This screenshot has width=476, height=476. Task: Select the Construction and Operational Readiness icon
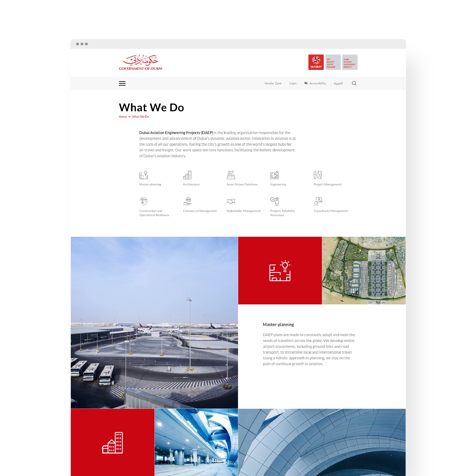pyautogui.click(x=144, y=201)
